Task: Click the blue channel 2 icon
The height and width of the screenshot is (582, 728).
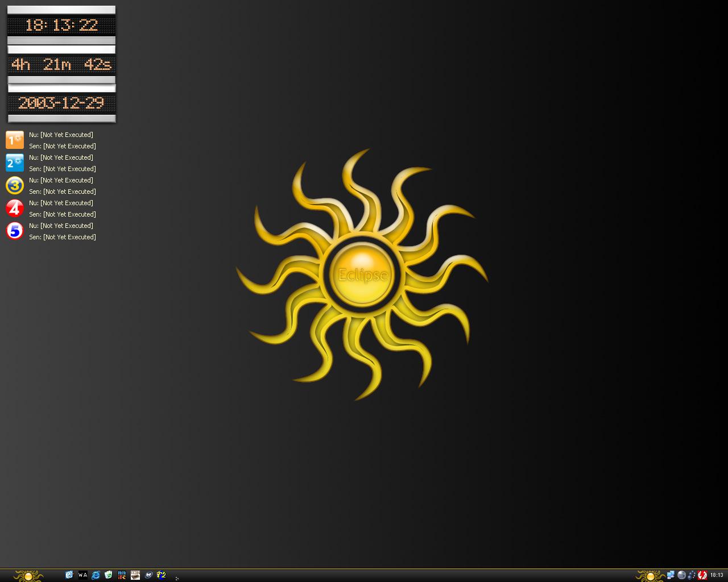Action: tap(15, 163)
